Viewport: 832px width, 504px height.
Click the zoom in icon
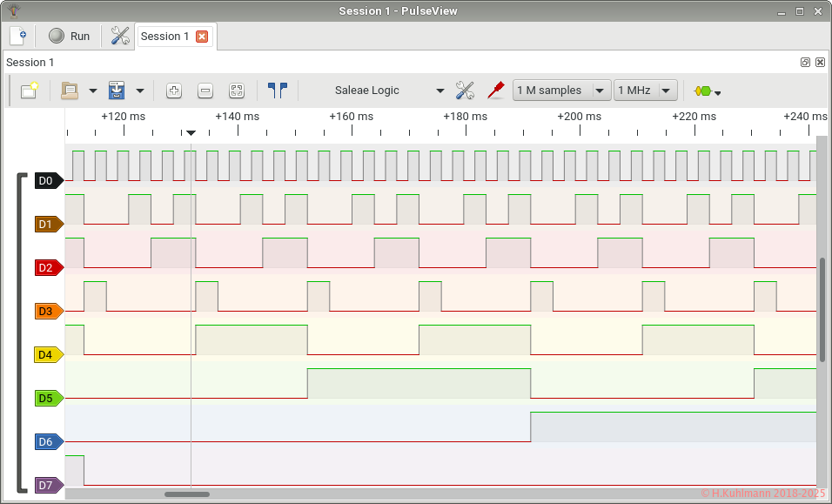tap(174, 91)
